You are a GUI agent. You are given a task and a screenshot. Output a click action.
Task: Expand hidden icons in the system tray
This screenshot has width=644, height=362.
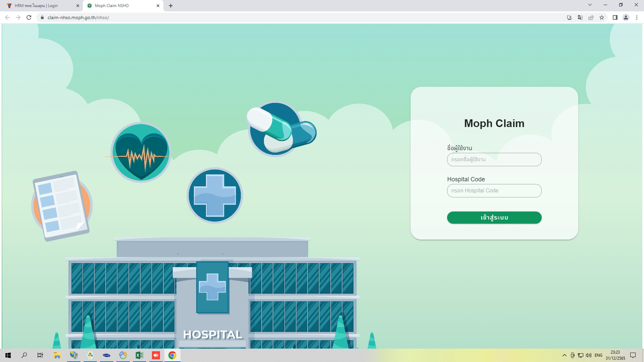(564, 355)
